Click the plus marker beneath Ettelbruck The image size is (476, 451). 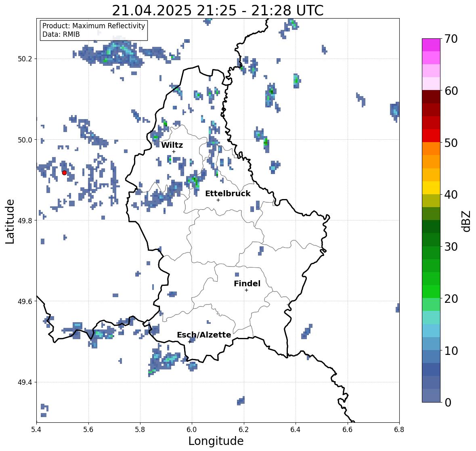point(218,200)
